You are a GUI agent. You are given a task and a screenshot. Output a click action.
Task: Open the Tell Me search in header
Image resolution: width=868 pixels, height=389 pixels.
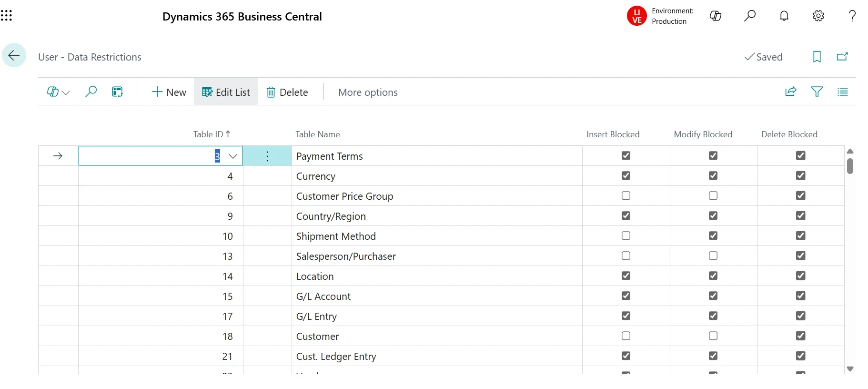(750, 16)
